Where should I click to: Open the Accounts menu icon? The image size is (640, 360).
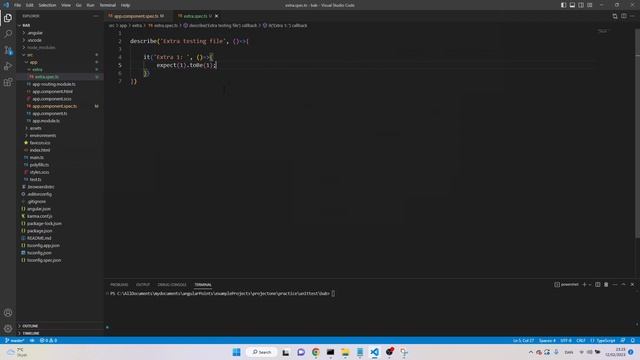click(8, 313)
